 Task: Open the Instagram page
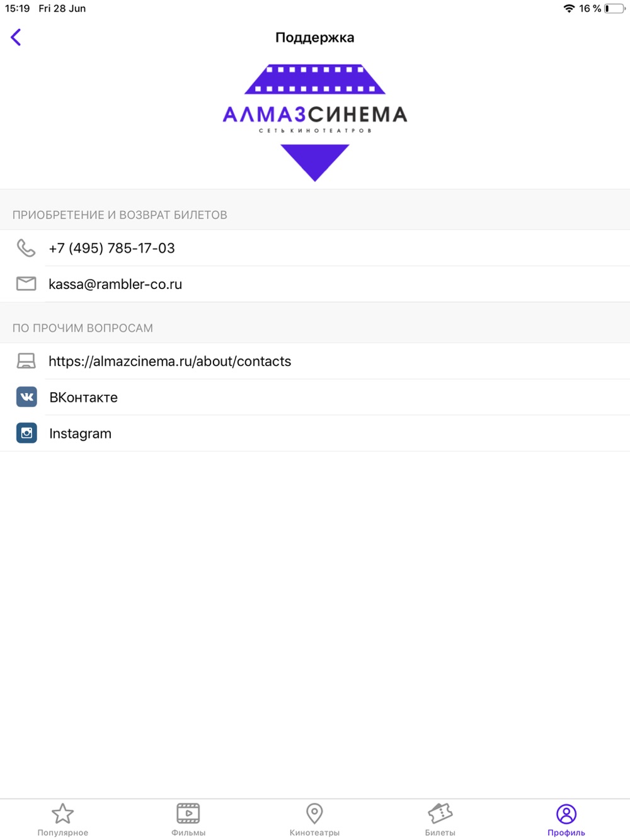click(80, 433)
